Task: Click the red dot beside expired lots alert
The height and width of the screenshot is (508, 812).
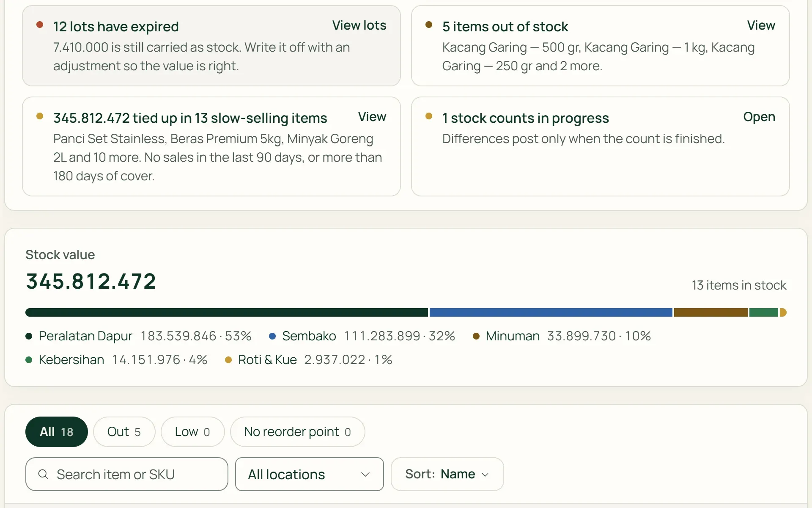Action: coord(40,25)
